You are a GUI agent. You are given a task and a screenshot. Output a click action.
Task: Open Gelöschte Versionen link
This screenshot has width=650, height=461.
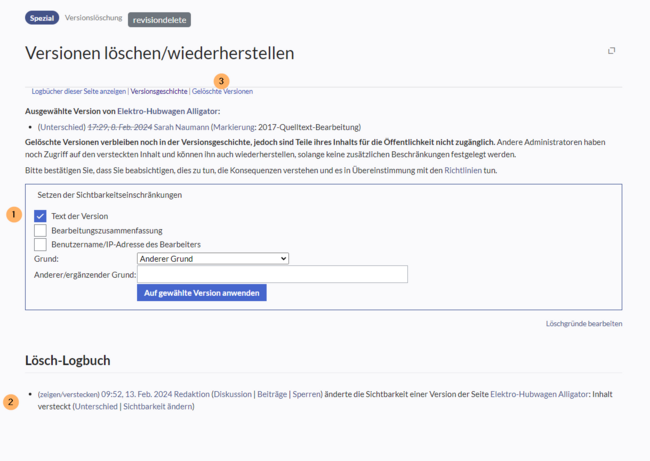point(222,92)
